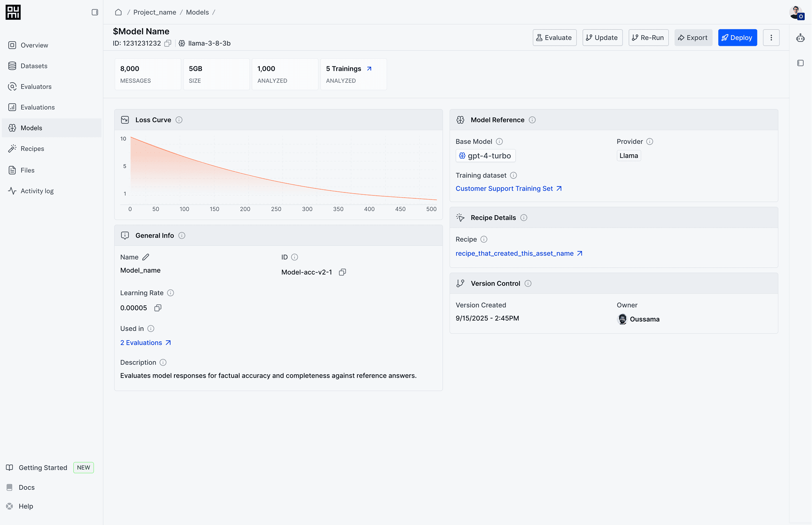The width and height of the screenshot is (812, 525).
Task: Navigate to Project_name in the breadcrumb
Action: click(155, 12)
